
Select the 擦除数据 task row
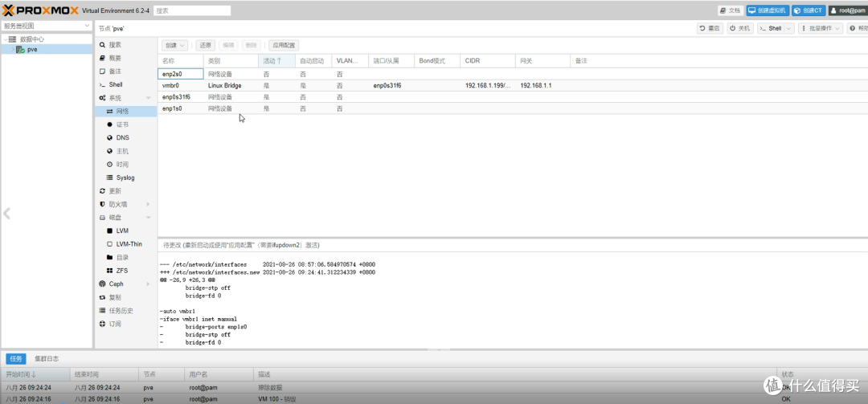(434, 387)
